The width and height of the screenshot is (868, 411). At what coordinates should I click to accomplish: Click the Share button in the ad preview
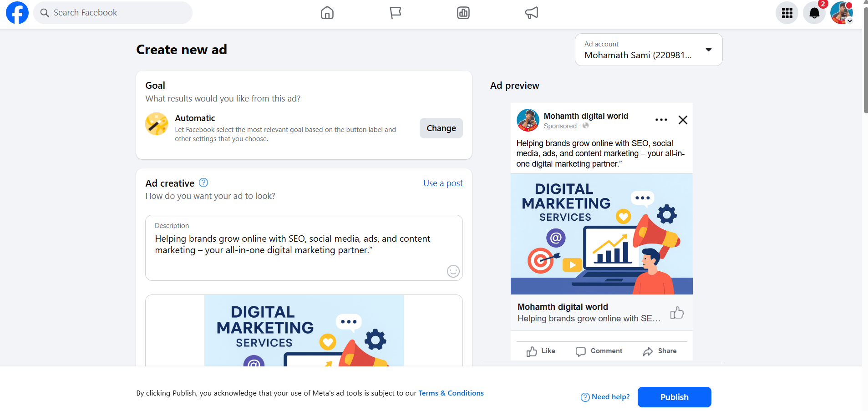click(660, 351)
